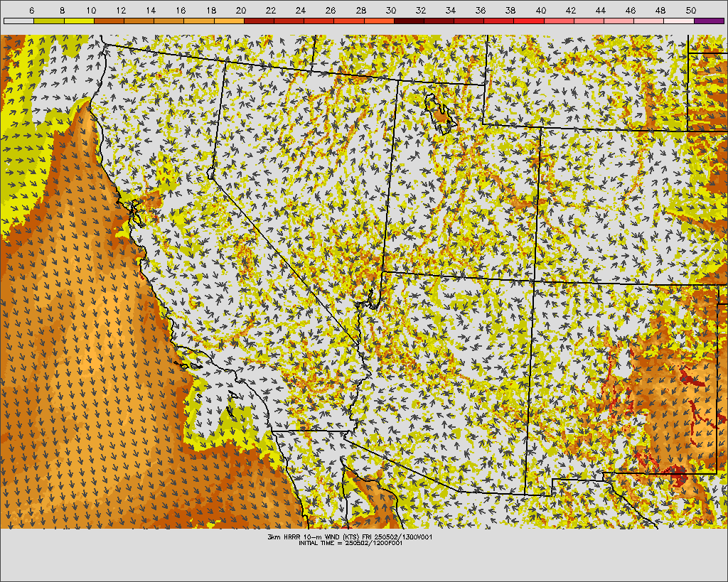Pick the legend swatch between 38 and 40
Viewport: 728px width, 582px height.
click(529, 21)
